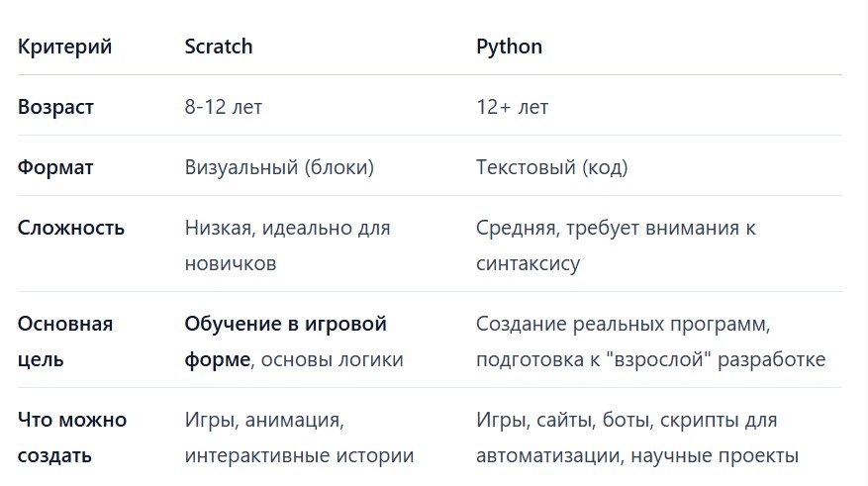
Task: Select the Что можно создать label
Action: pos(72,437)
